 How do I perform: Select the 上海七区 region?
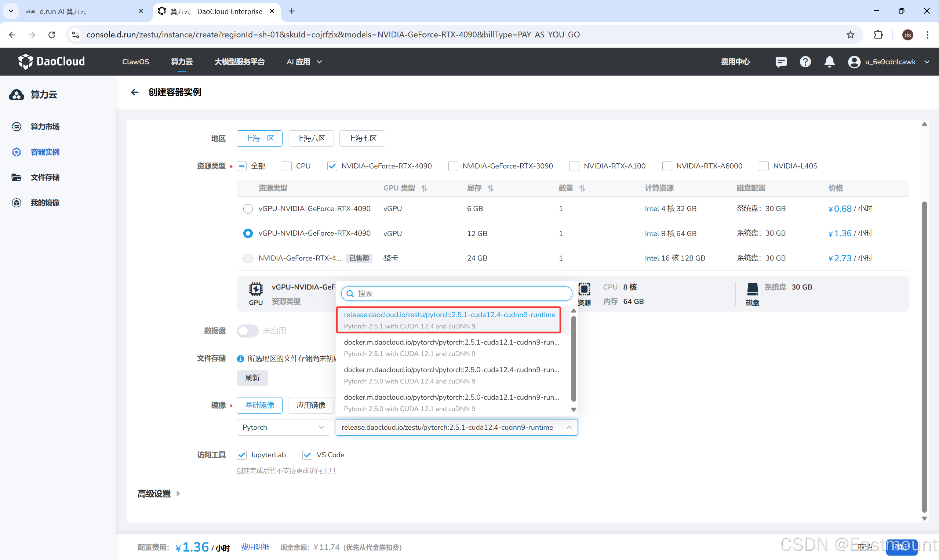point(362,138)
